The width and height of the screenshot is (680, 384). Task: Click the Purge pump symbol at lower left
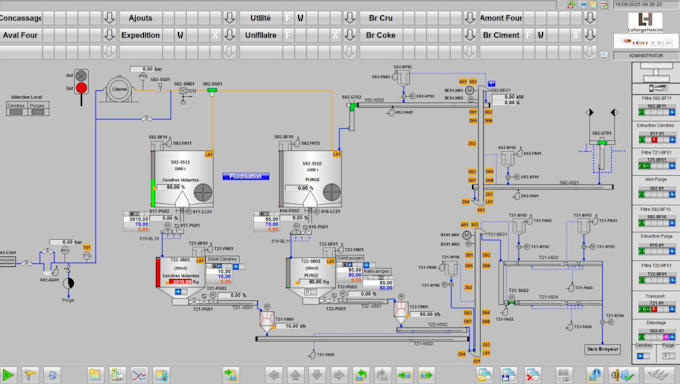(x=69, y=283)
